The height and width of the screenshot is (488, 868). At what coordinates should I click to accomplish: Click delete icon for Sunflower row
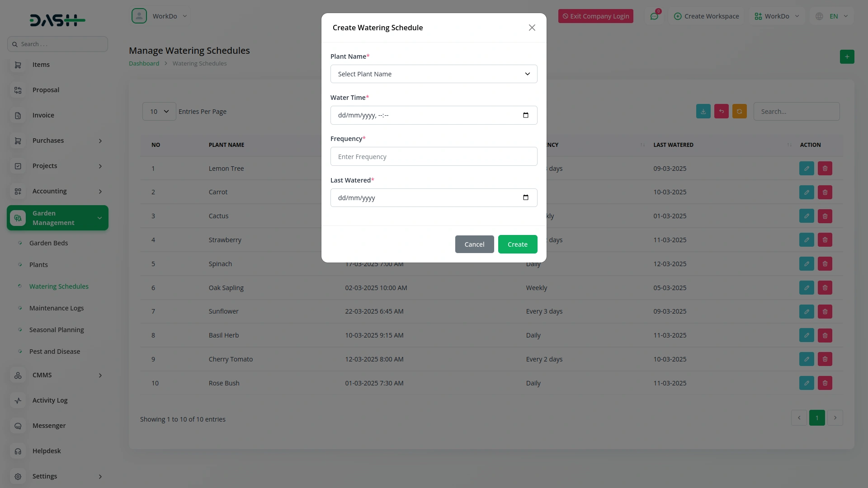[825, 311]
